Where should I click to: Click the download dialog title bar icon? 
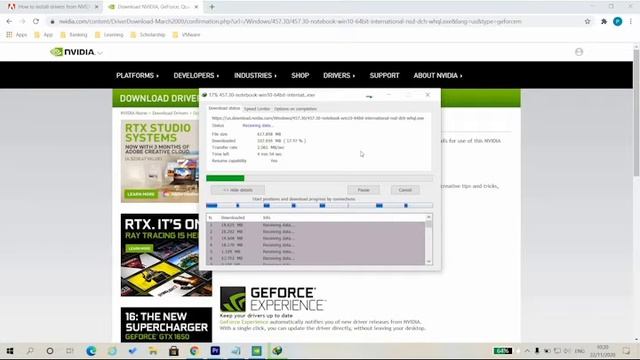pyautogui.click(x=204, y=95)
